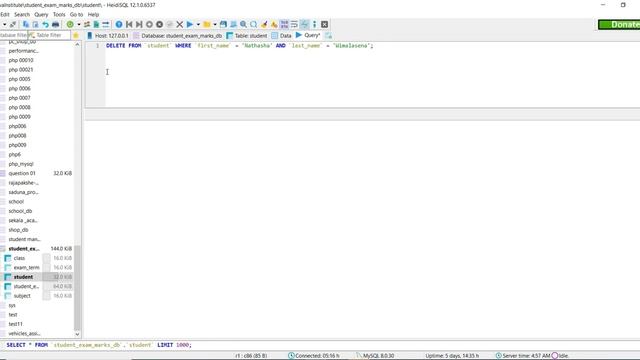The image size is (640, 360).
Task: Click the Reformat SQL broom icon
Action: pos(264,24)
